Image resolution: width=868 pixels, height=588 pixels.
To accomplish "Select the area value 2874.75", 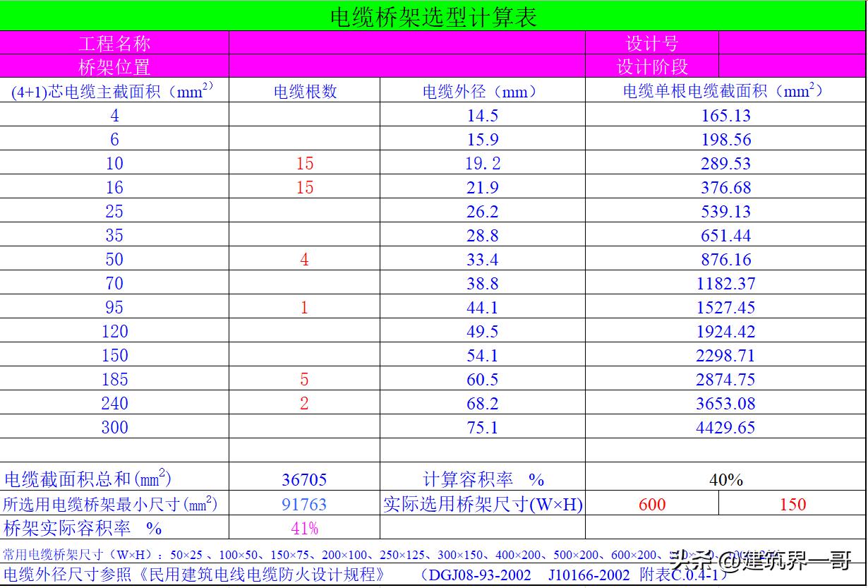I will click(x=726, y=379).
